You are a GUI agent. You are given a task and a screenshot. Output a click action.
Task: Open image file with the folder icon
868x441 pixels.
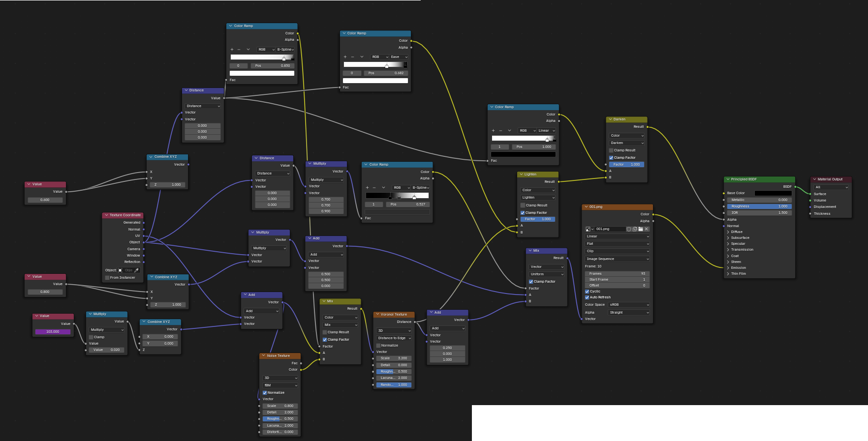641,229
